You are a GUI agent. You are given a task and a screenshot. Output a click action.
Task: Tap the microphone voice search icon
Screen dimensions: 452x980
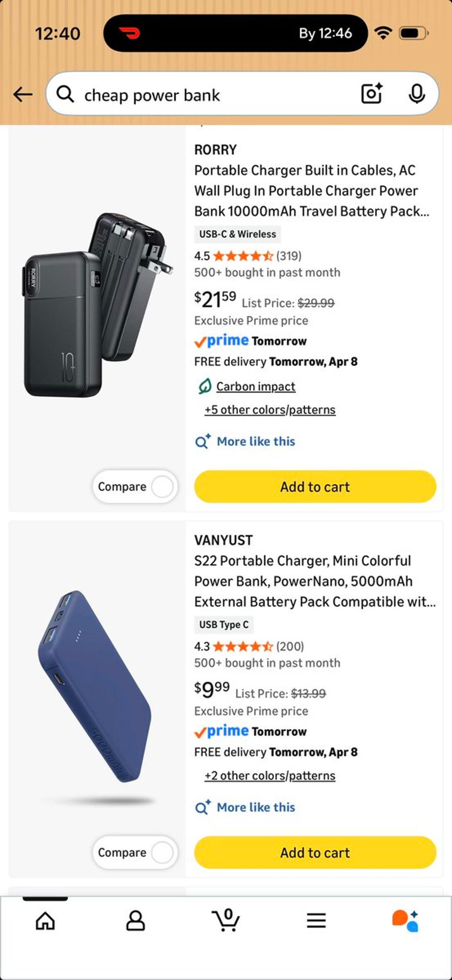pyautogui.click(x=417, y=94)
